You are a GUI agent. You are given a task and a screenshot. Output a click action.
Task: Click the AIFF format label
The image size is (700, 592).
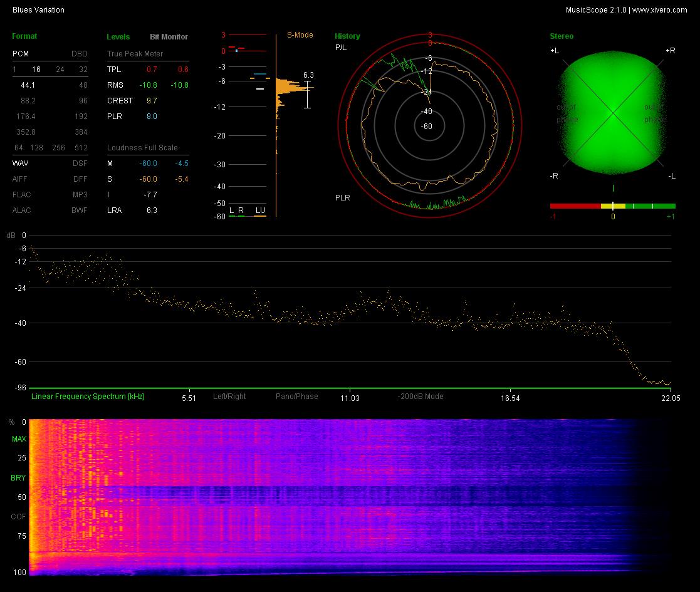[x=19, y=179]
